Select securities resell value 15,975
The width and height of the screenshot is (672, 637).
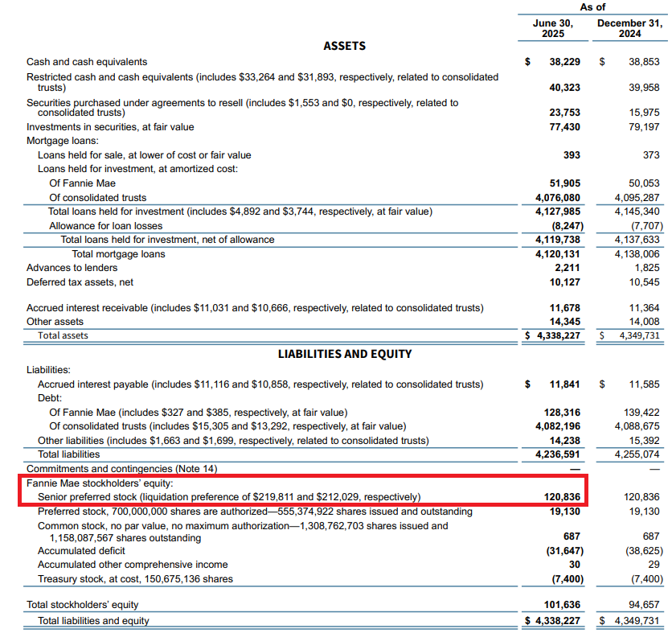[644, 113]
